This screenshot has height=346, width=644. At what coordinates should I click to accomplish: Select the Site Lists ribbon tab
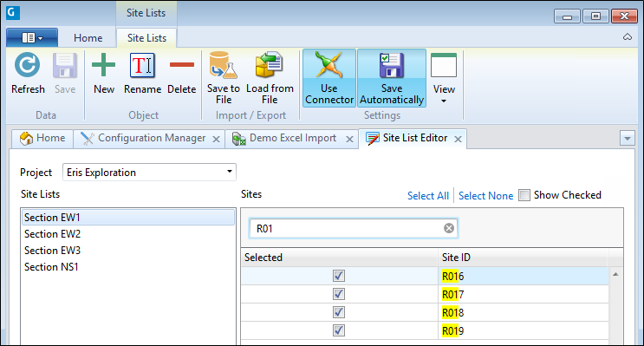point(146,38)
